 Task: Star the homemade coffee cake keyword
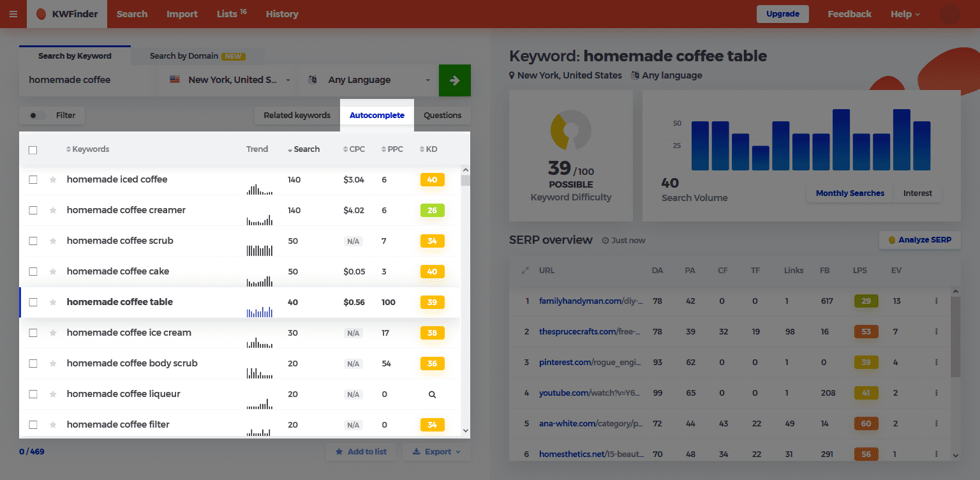pyautogui.click(x=53, y=272)
